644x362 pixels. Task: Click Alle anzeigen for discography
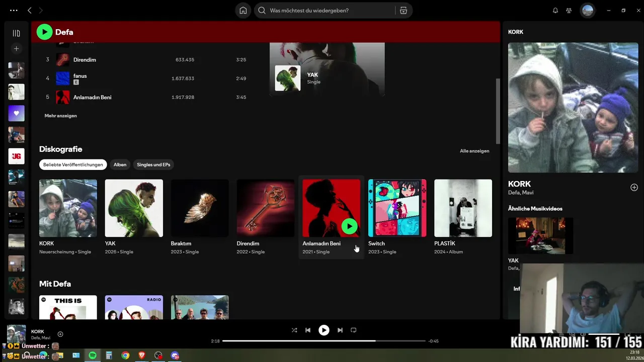tap(474, 151)
